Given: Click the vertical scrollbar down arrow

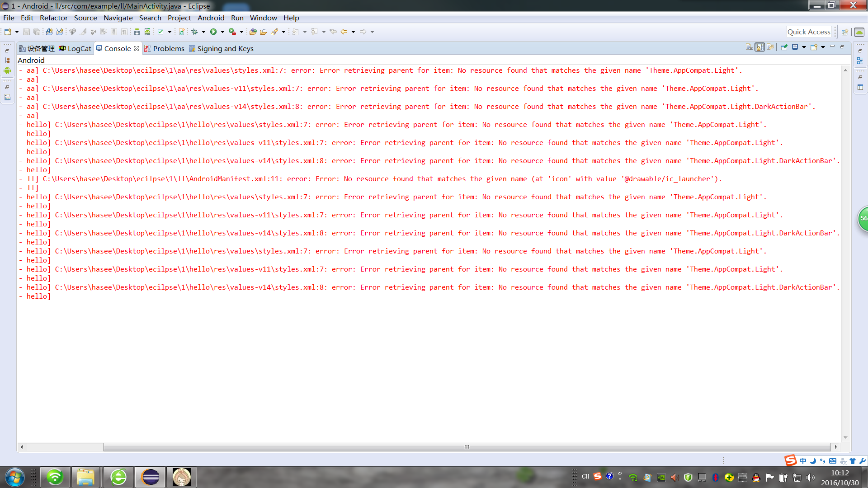Looking at the screenshot, I should click(x=845, y=437).
